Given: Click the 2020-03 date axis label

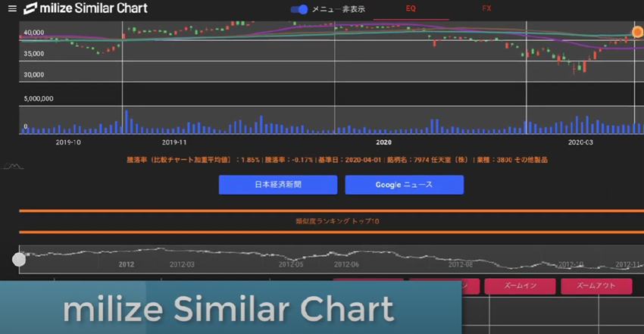Looking at the screenshot, I should pyautogui.click(x=580, y=142).
